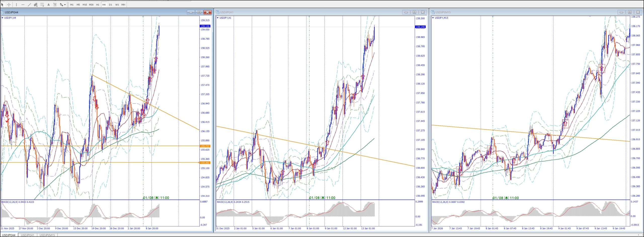Toggle the D1 timeframe button

(110, 5)
